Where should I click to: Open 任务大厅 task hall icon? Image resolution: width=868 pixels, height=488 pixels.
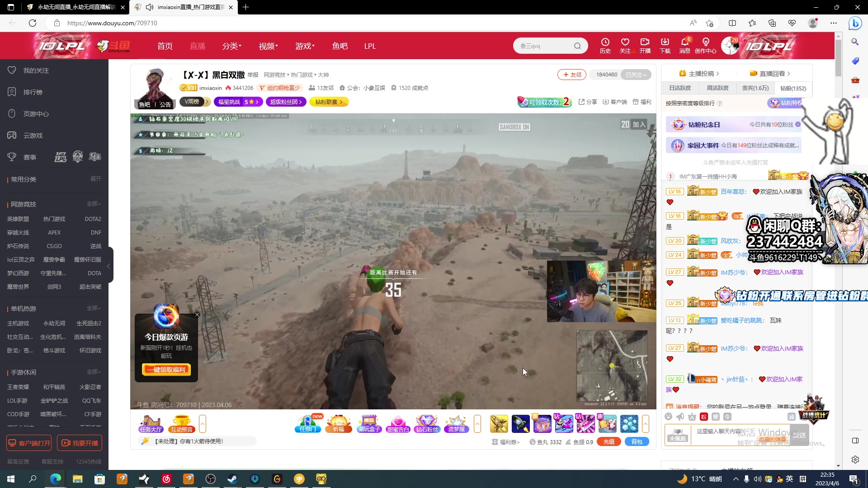coord(151,424)
